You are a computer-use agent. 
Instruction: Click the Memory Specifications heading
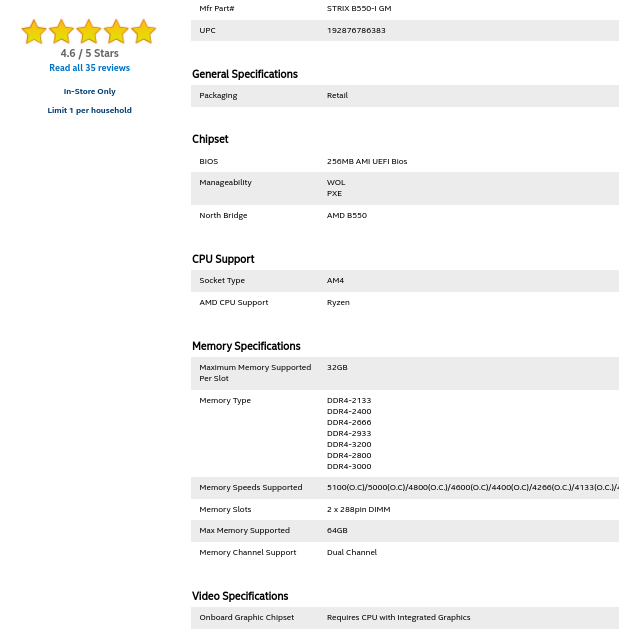246,346
